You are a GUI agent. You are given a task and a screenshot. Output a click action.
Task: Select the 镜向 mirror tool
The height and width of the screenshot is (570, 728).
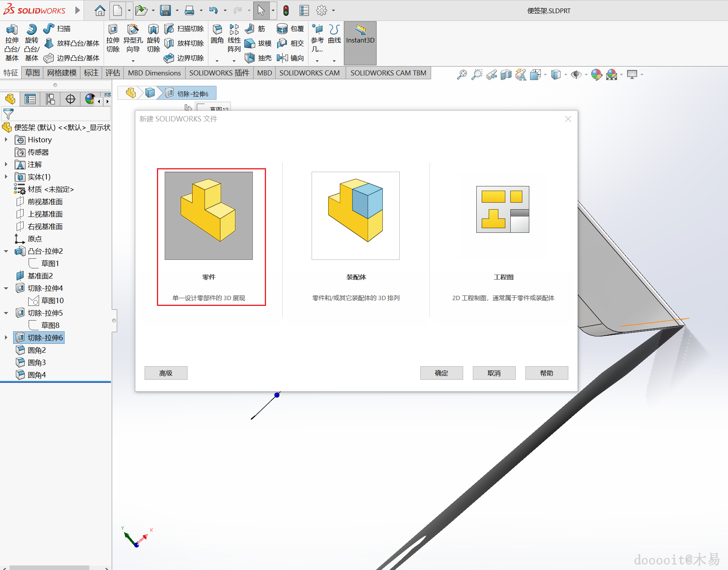click(x=290, y=58)
